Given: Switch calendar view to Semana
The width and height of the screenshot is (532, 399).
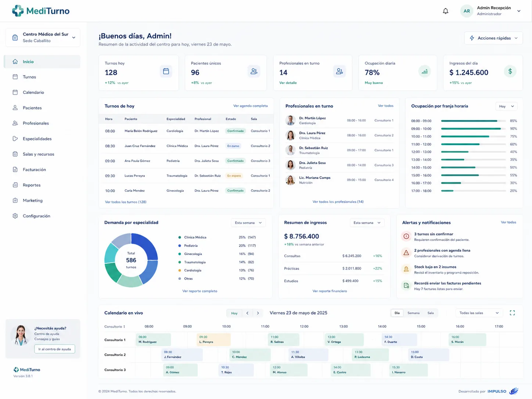Looking at the screenshot, I should 413,313.
